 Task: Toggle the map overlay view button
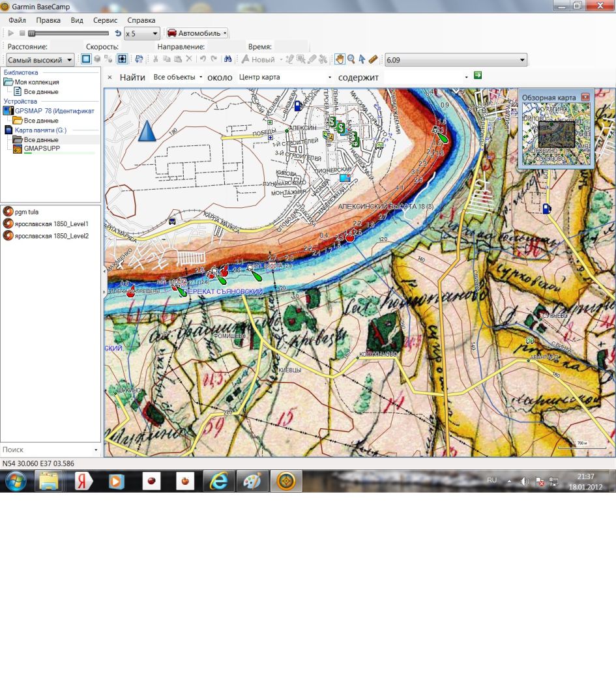click(121, 59)
